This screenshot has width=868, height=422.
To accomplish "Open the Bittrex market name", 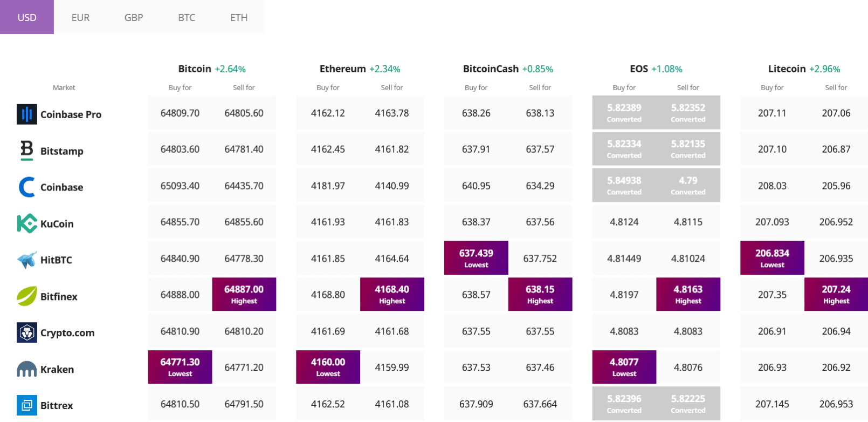I will 57,405.
